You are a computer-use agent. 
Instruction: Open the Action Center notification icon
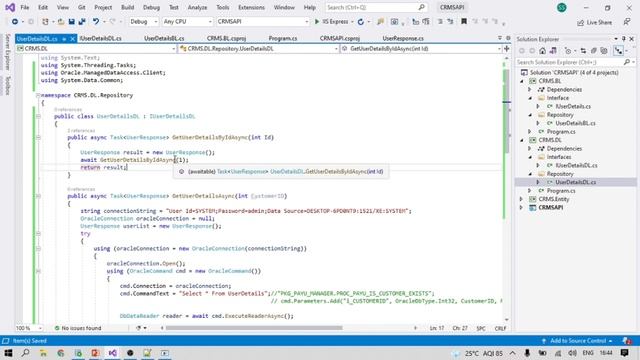coord(624,353)
